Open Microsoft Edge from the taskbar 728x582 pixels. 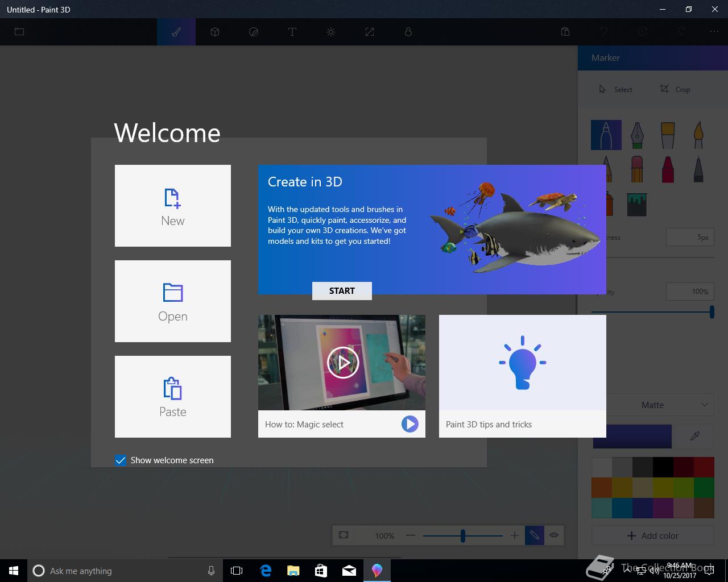click(x=266, y=571)
